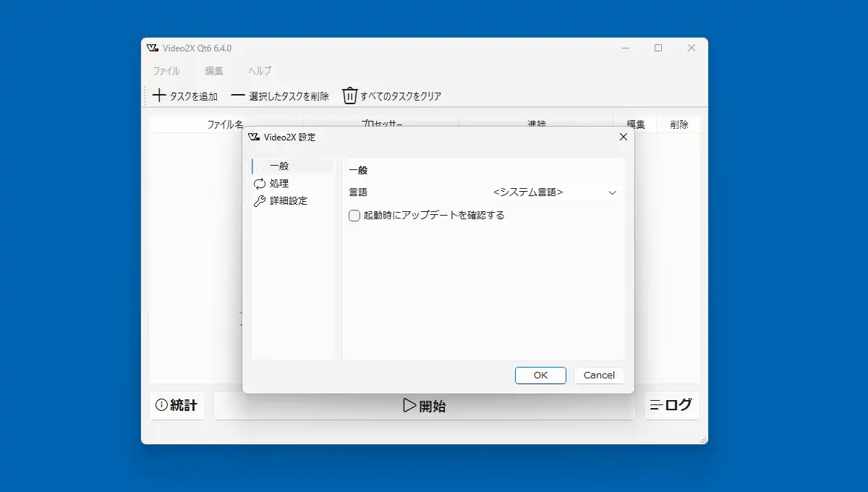Open the ファイル menu
868x492 pixels.
coord(166,71)
